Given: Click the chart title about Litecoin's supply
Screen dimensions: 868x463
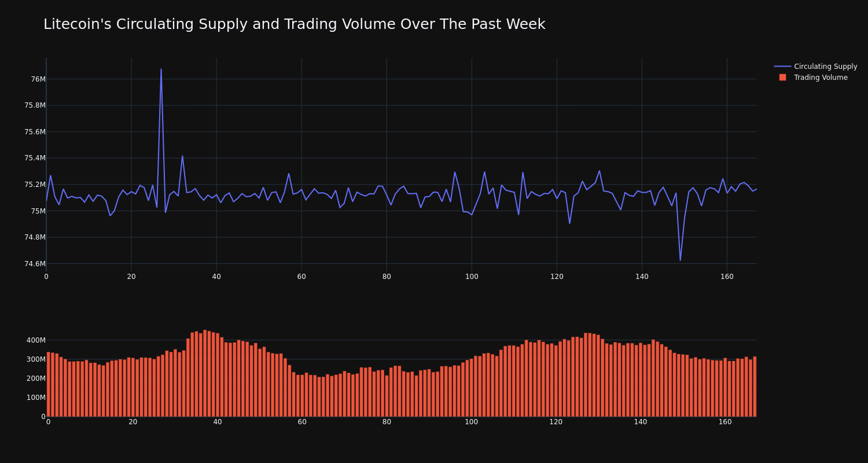Looking at the screenshot, I should 295,24.
